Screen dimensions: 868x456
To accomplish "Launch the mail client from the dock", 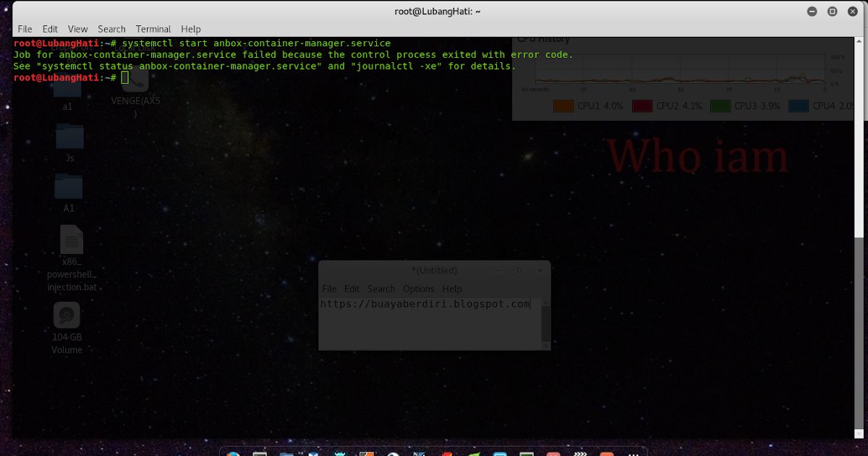I will tap(312, 453).
